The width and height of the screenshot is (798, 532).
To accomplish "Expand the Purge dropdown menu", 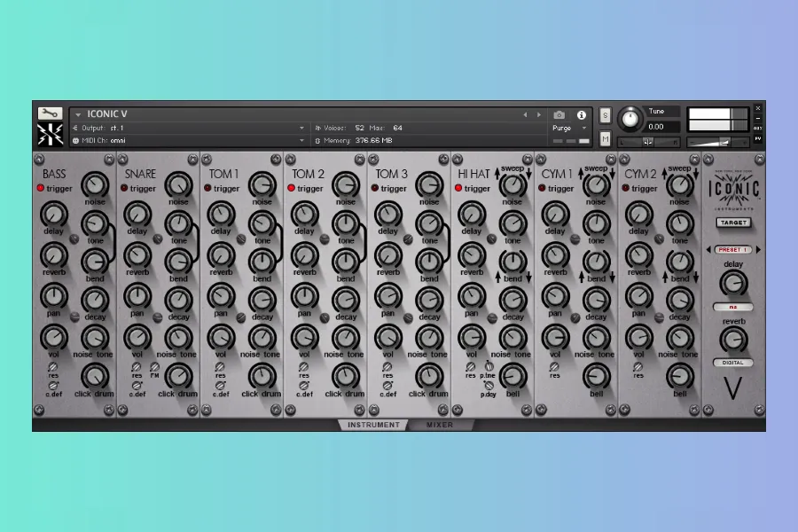I will (x=583, y=128).
